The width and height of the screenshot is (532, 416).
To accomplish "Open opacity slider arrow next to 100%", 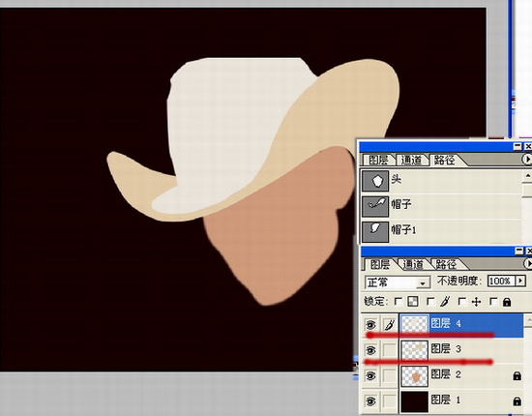I will click(520, 281).
